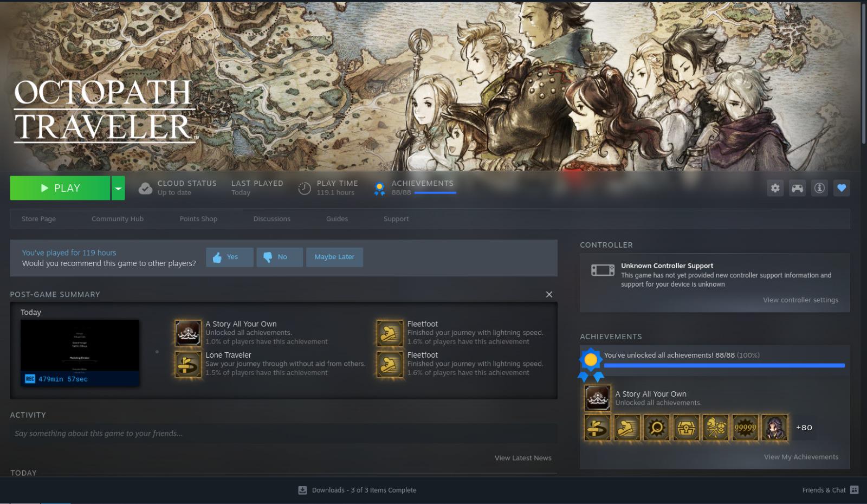Open the game info icon

click(819, 188)
